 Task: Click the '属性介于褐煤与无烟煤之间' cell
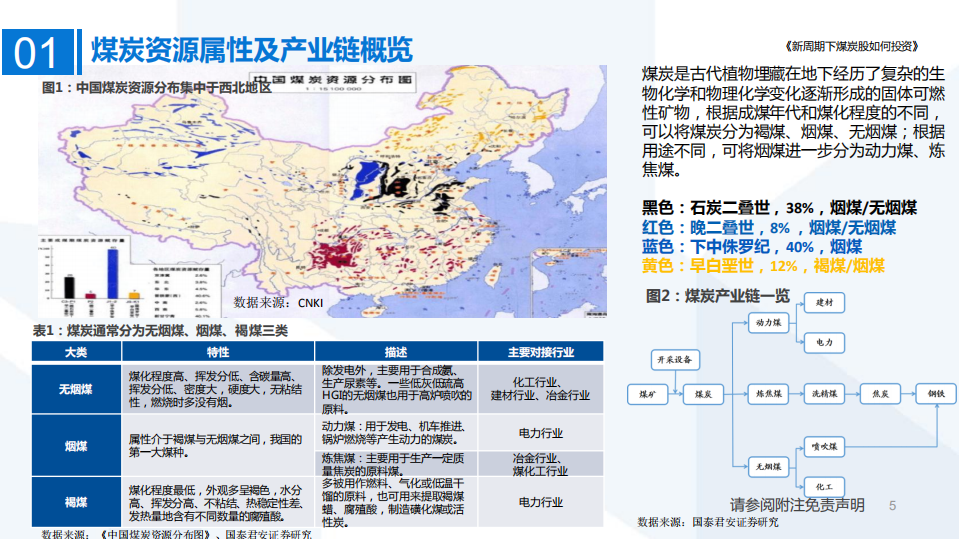tap(218, 446)
